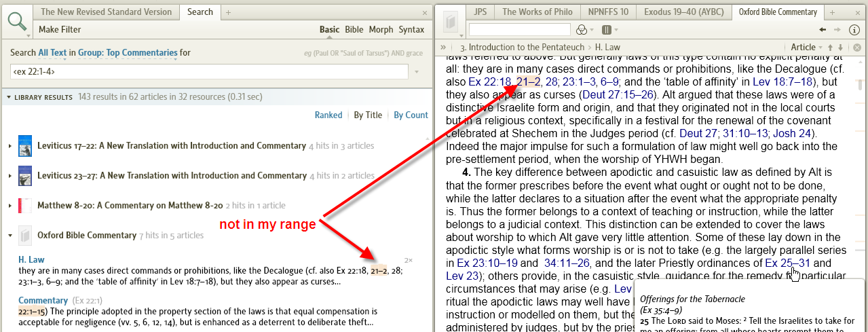Open the Exodus 19–40 (AYBC) tab
Image resolution: width=868 pixels, height=332 pixels.
[x=684, y=12]
